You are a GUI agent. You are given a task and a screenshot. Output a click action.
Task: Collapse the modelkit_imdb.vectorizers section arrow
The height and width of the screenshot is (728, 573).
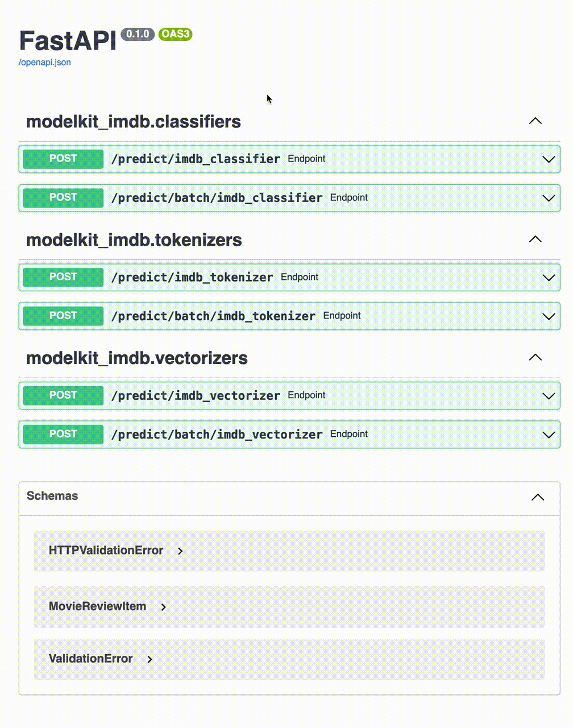(535, 358)
